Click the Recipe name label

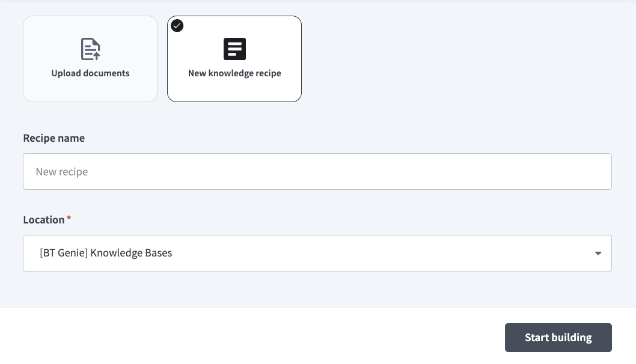(x=54, y=138)
